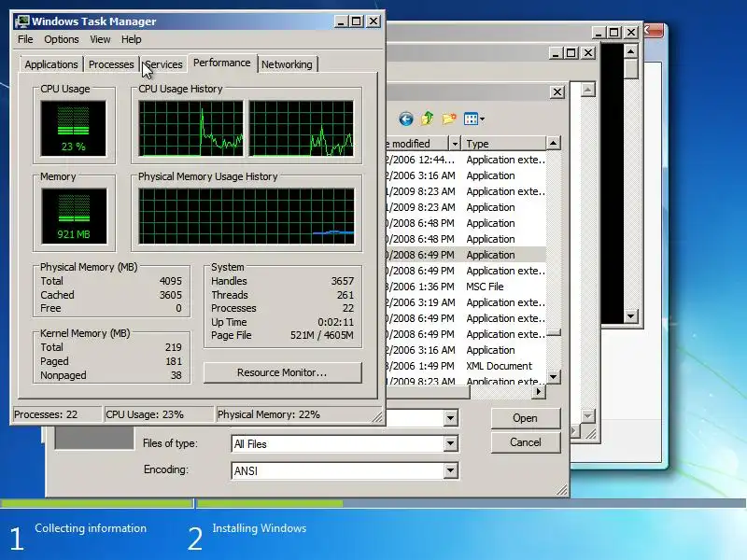Sort by the Type column header
This screenshot has height=560, width=747.
(504, 144)
